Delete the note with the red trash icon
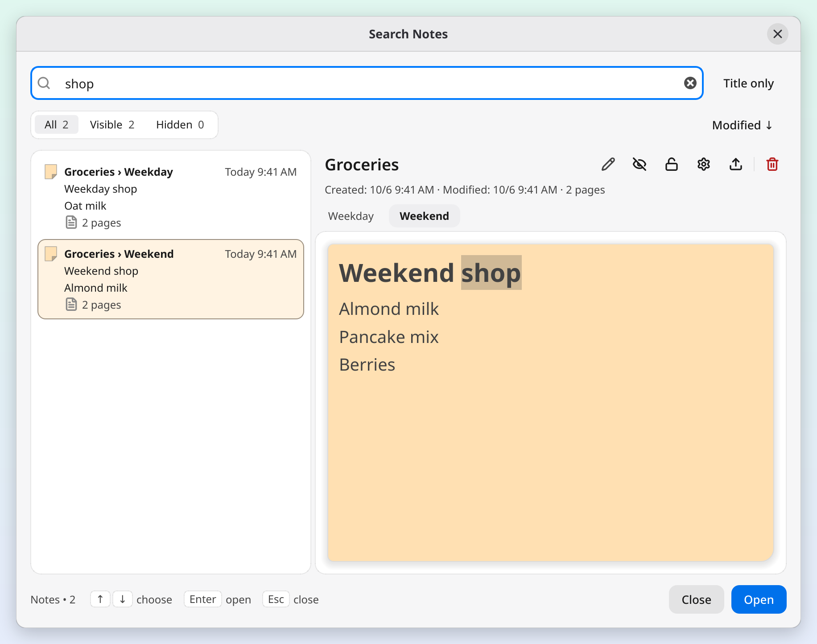Screen dimensions: 817x644 click(772, 165)
